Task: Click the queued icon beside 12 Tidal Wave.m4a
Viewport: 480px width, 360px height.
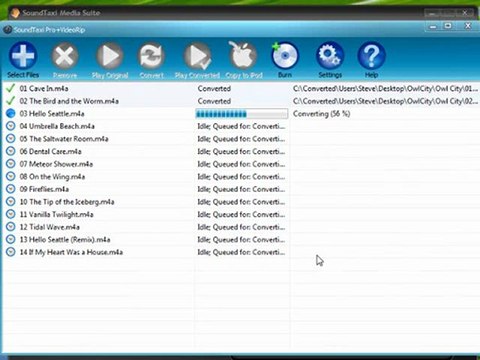Action: [x=11, y=227]
